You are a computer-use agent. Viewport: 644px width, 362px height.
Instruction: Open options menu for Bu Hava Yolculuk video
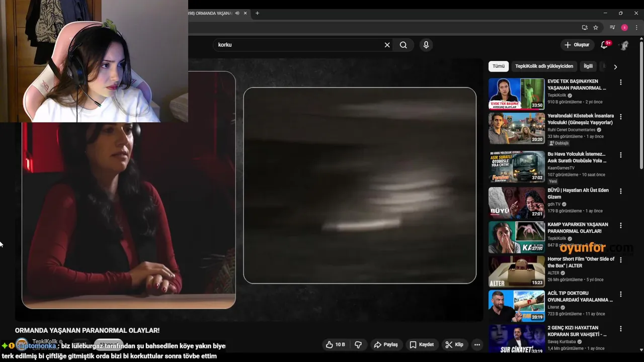click(620, 155)
